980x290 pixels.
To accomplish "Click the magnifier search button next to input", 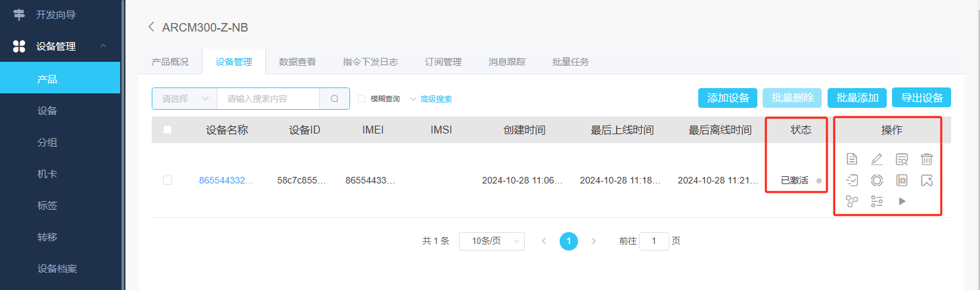I will click(334, 99).
